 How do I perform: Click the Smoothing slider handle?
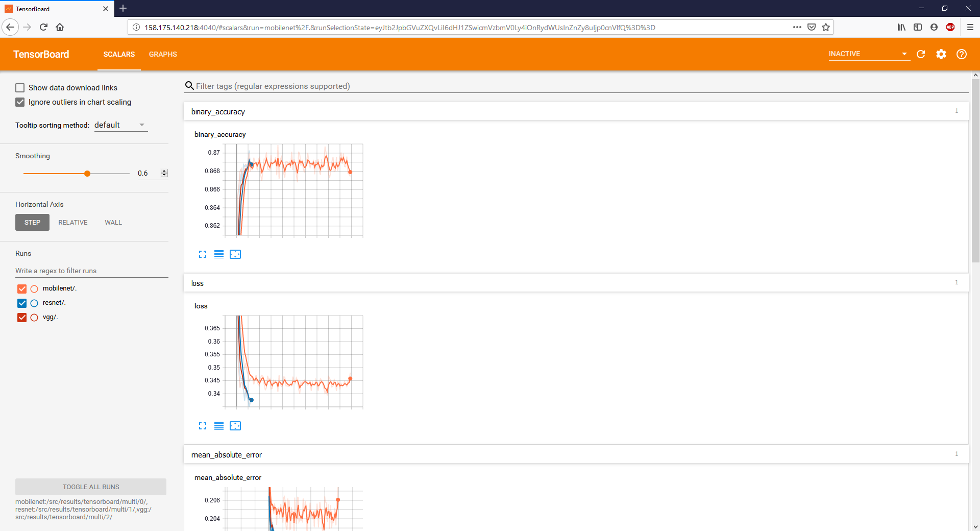(87, 174)
